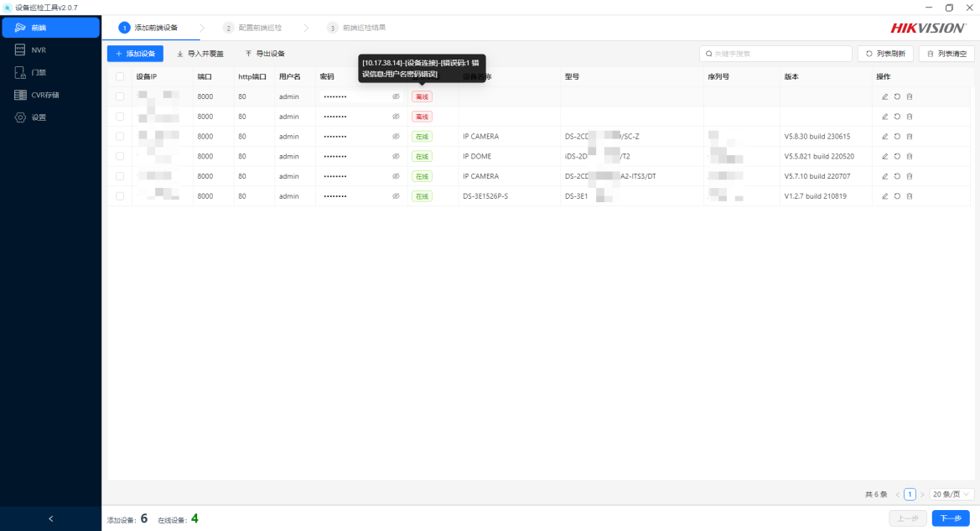The width and height of the screenshot is (980, 531).
Task: Click second row 离线 status tag
Action: coord(422,117)
